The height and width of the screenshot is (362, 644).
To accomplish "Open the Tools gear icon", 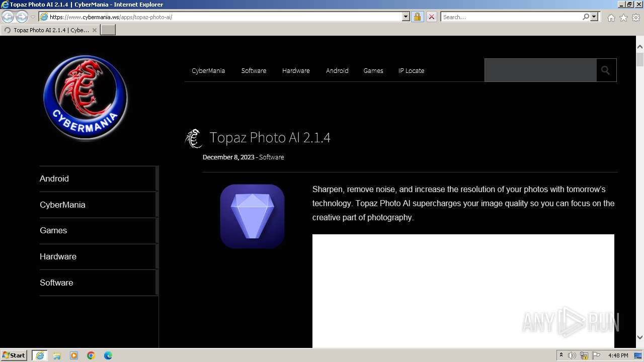I will tap(636, 18).
